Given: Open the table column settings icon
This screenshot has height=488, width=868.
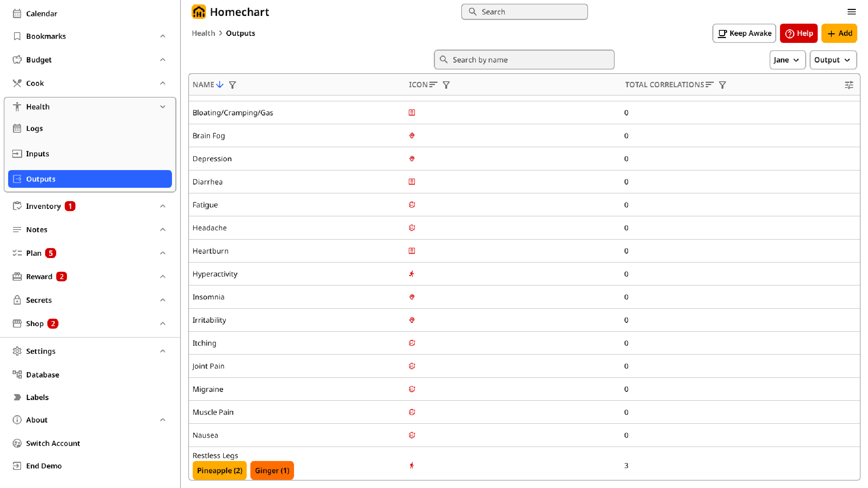Looking at the screenshot, I should coord(849,85).
